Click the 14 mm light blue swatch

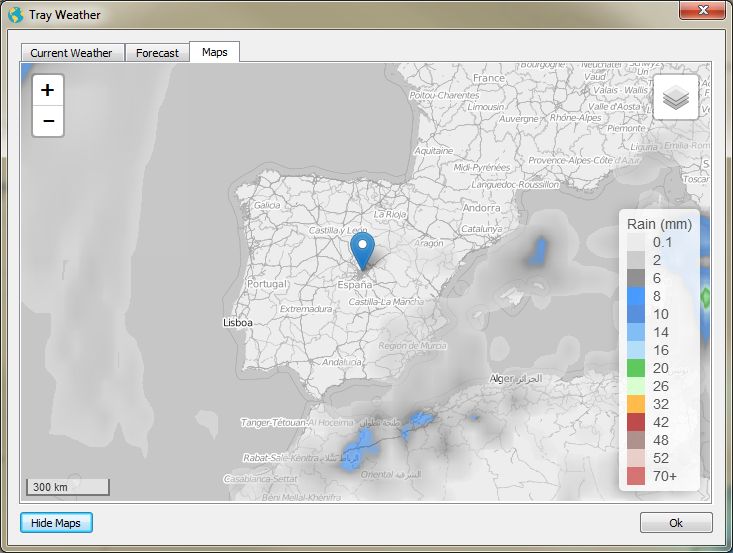point(636,332)
